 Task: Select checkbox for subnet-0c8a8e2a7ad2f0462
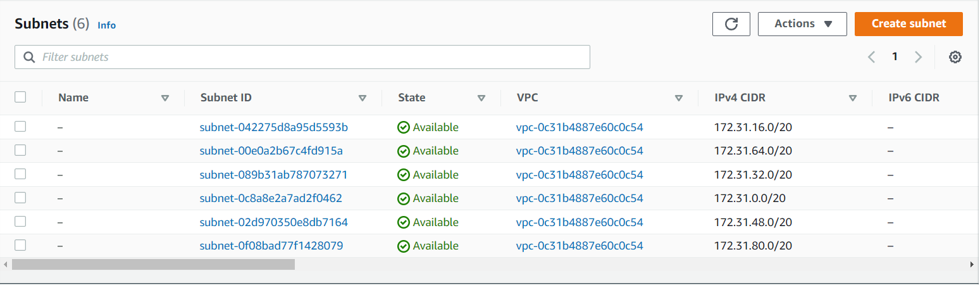pos(20,198)
